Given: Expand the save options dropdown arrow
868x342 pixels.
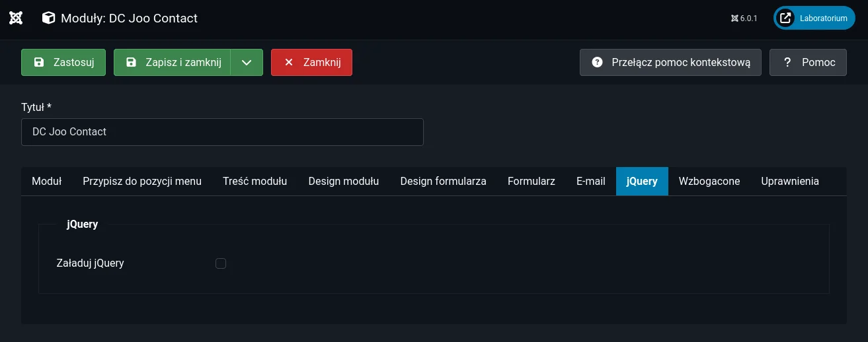Looking at the screenshot, I should (x=247, y=63).
